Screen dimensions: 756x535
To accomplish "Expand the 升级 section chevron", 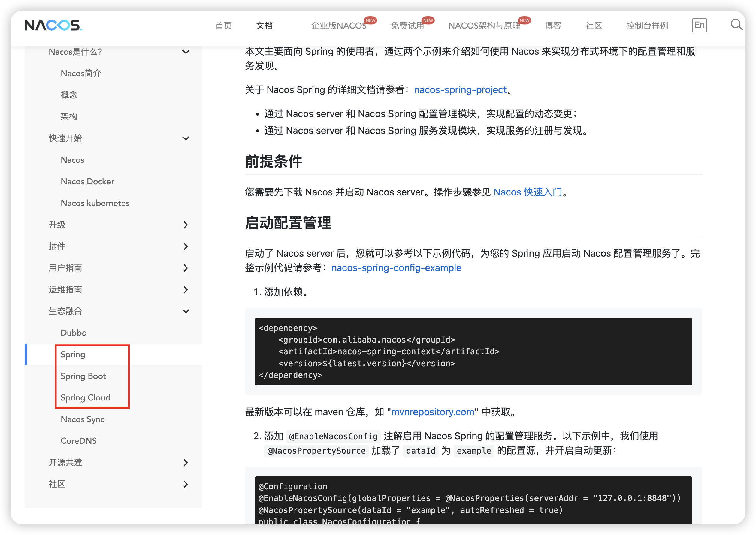I will coord(186,225).
